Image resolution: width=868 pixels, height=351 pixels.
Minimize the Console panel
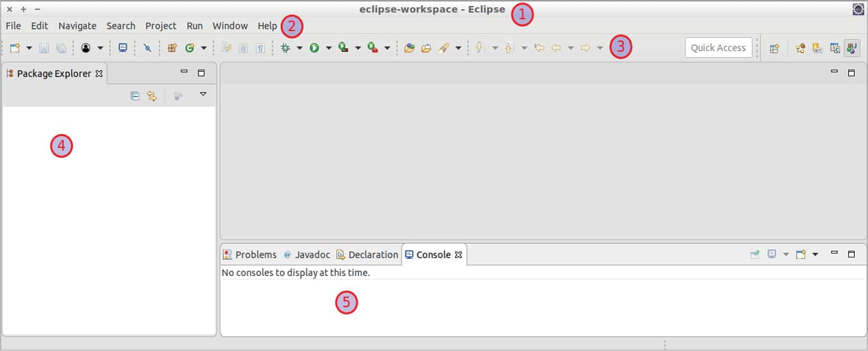point(834,252)
